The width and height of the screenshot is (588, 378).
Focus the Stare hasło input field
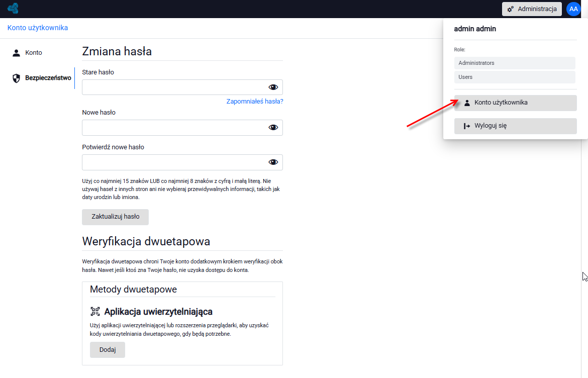point(182,87)
